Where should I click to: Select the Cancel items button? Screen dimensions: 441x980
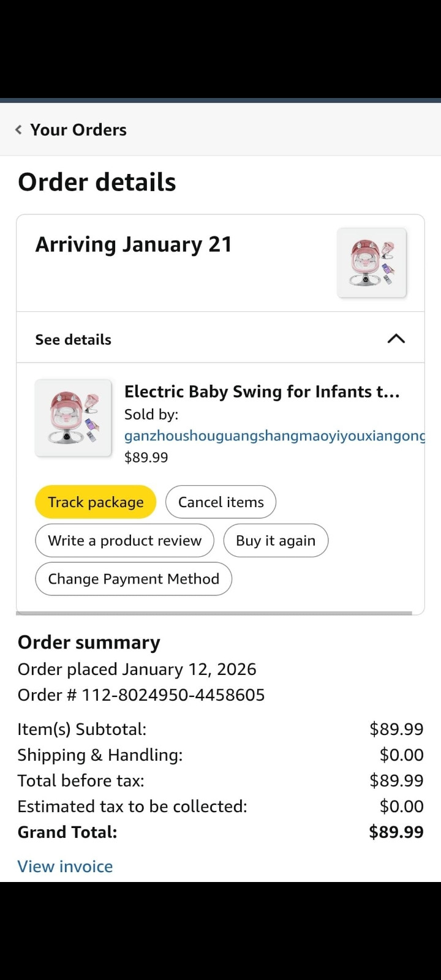point(221,502)
